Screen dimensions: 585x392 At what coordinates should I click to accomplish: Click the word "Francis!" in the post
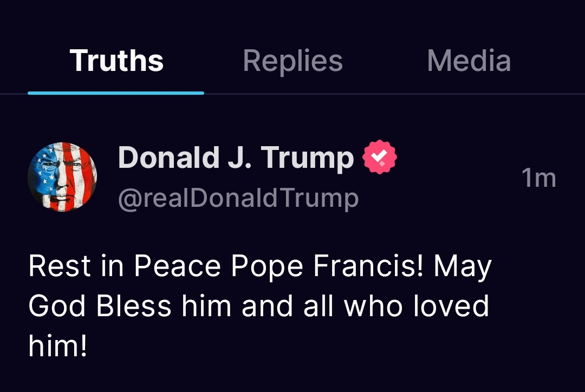pos(368,266)
